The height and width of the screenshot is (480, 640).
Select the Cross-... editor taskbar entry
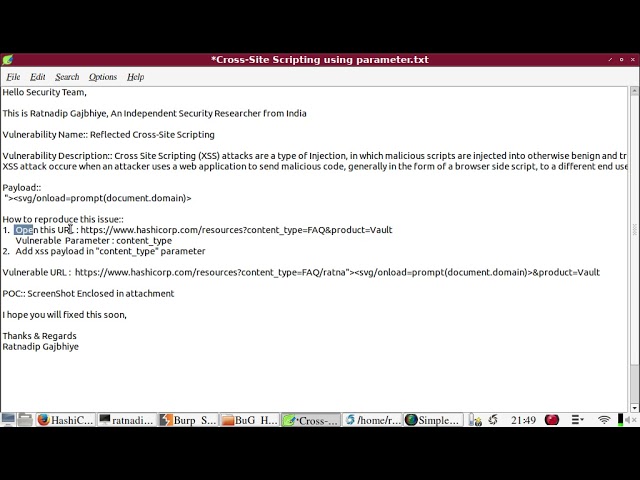311,420
